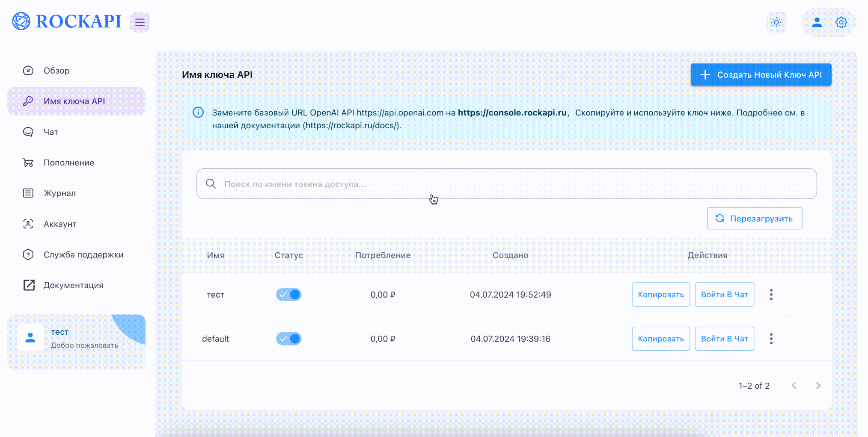Image resolution: width=868 pixels, height=437 pixels.
Task: Open more actions menu for тест key
Action: click(771, 295)
